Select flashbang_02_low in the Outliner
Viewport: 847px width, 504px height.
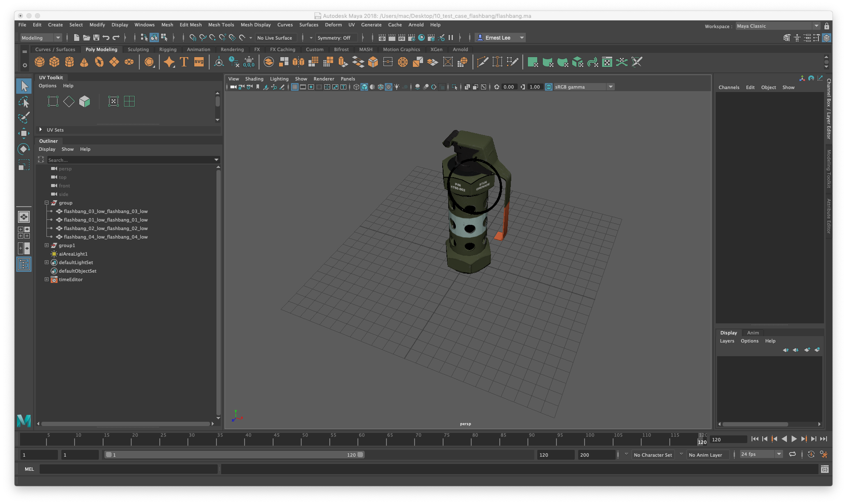[x=105, y=228]
